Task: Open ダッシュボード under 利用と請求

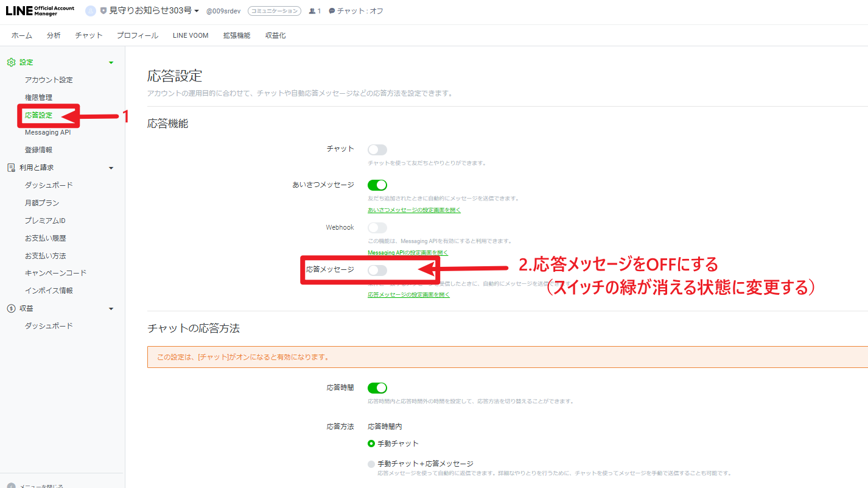Action: pos(49,185)
